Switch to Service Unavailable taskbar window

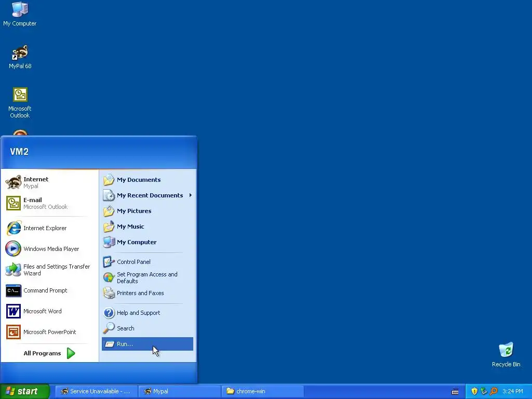point(96,391)
